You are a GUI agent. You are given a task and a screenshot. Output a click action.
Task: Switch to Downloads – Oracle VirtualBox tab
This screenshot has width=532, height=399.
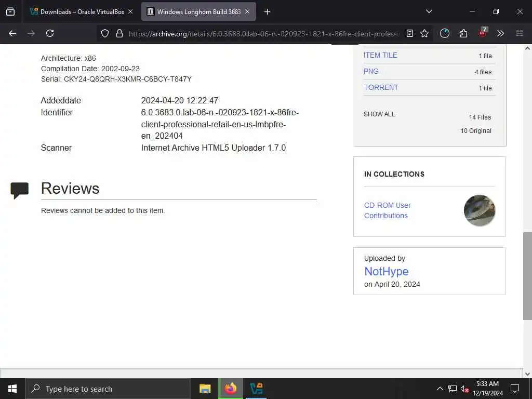click(82, 11)
